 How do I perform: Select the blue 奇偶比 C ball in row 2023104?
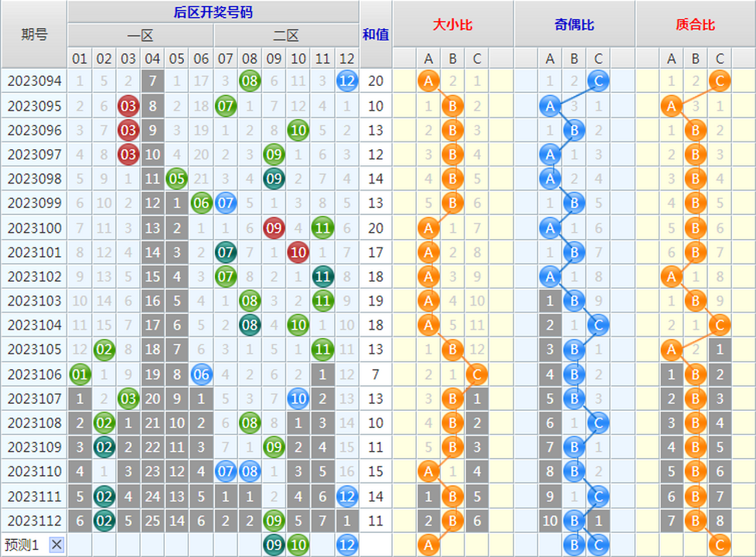coord(598,325)
